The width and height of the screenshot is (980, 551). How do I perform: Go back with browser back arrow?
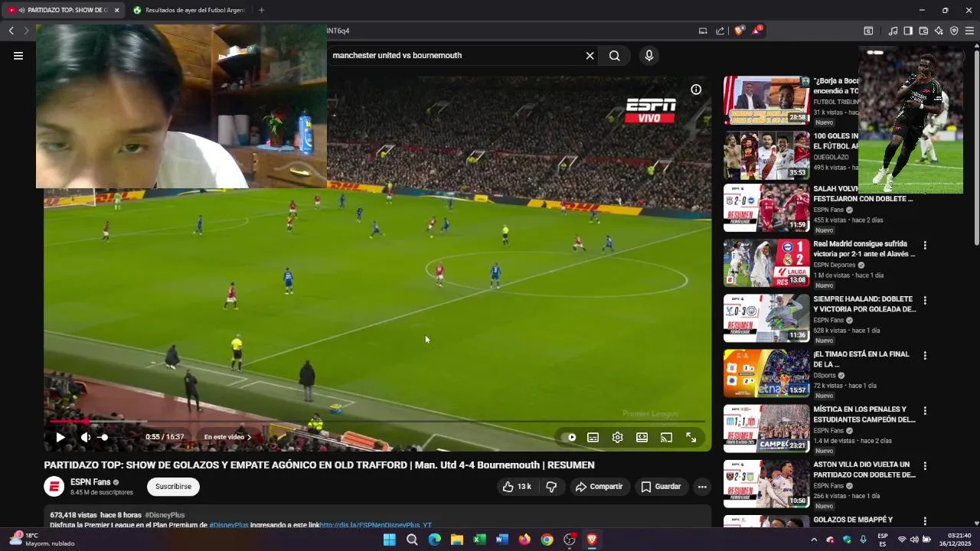tap(11, 31)
